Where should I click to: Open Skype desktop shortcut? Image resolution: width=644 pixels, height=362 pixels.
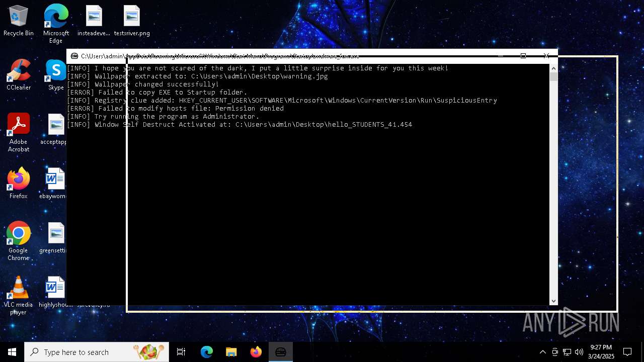click(56, 75)
